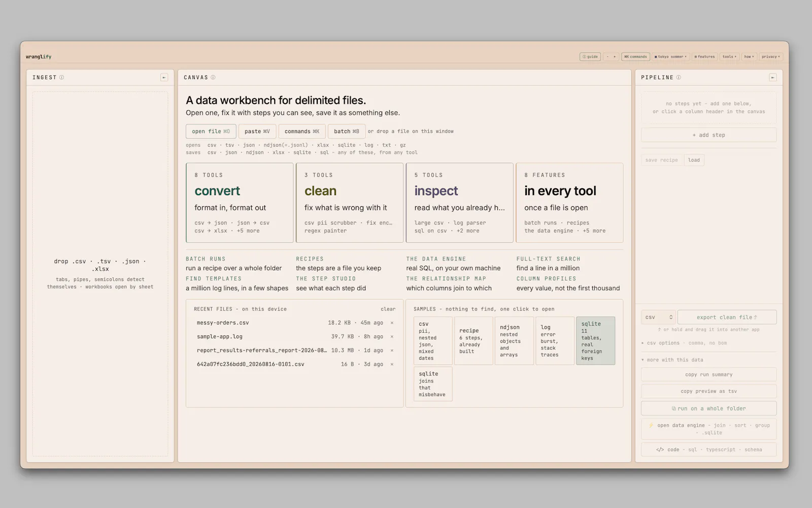Image resolution: width=812 pixels, height=508 pixels.
Task: Click copy preview as tsv
Action: [708, 391]
